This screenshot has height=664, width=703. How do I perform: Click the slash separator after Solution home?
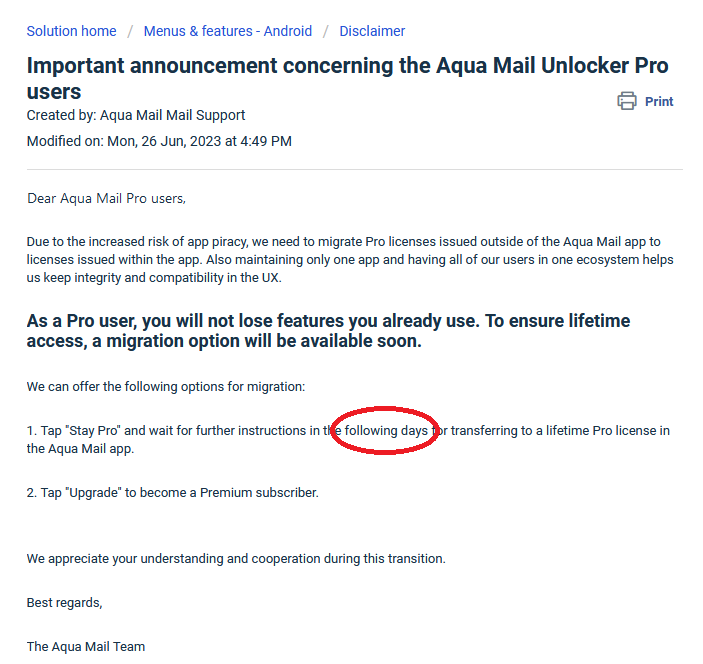[x=130, y=31]
